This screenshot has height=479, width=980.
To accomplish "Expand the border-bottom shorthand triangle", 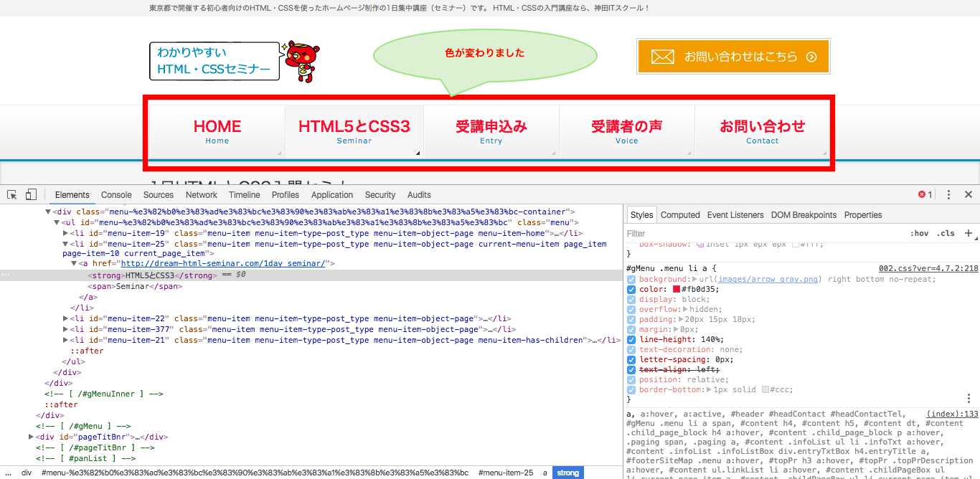I will (710, 390).
